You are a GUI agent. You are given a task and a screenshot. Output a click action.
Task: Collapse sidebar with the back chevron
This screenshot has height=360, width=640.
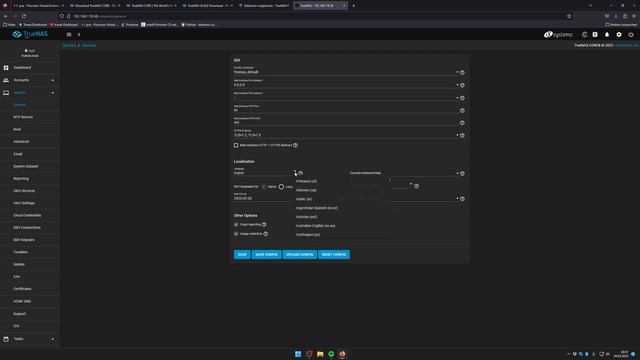point(79,35)
